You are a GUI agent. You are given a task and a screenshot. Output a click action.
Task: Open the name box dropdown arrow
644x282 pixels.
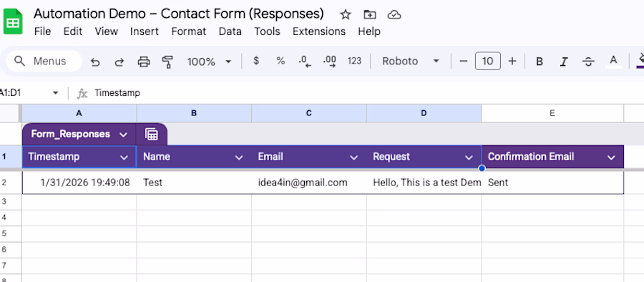click(x=55, y=93)
